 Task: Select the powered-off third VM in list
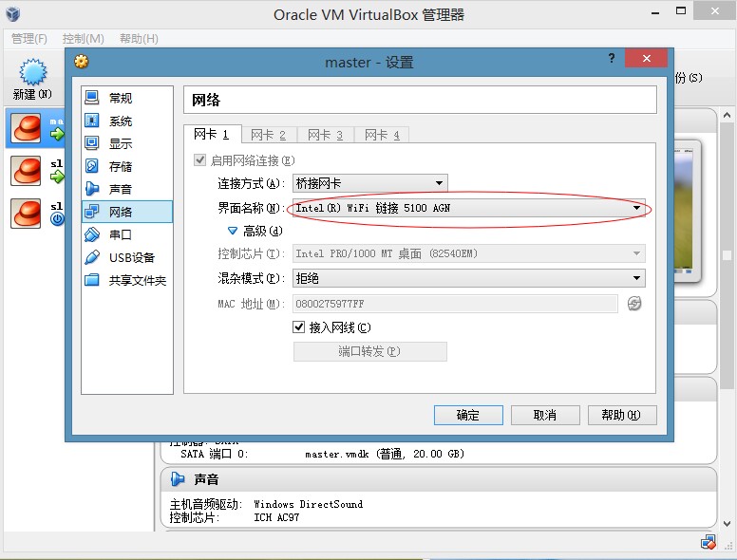[37, 213]
